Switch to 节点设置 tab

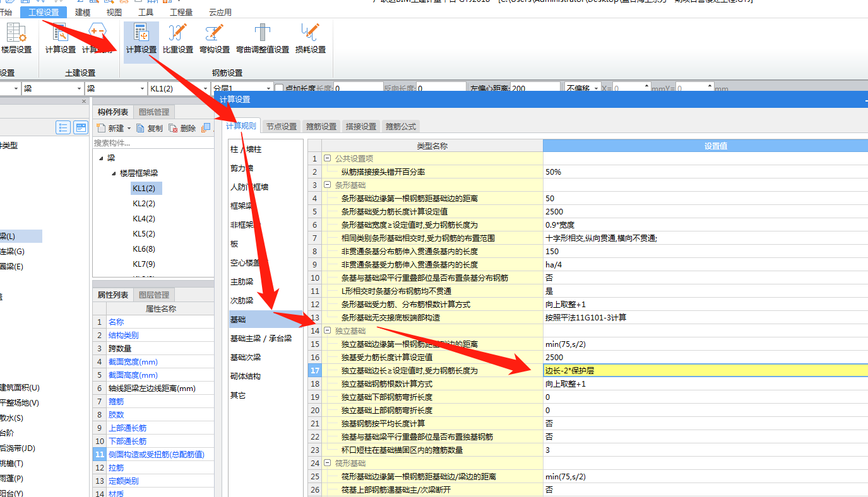[281, 126]
